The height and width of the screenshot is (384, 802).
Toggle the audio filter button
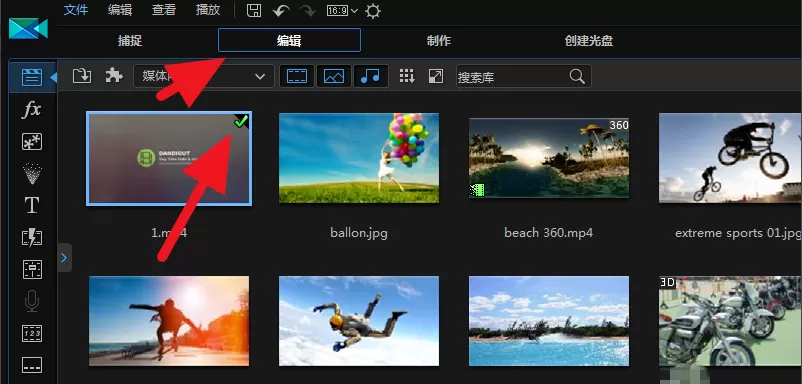click(370, 76)
